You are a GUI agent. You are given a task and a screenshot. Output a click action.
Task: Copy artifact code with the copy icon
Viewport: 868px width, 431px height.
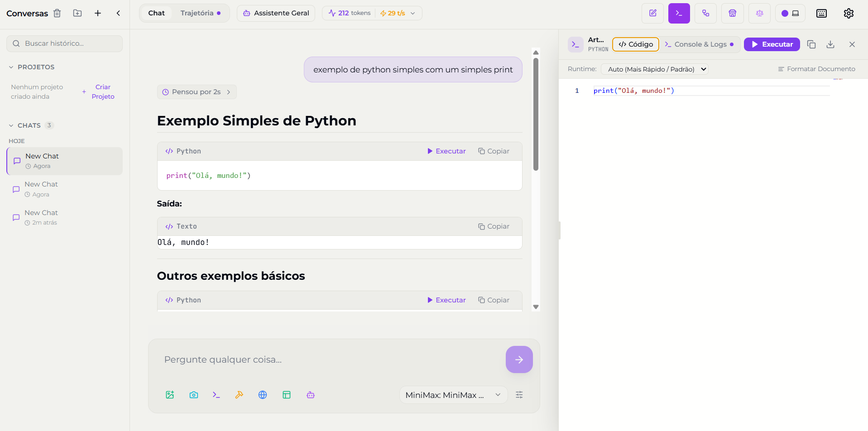(x=811, y=44)
